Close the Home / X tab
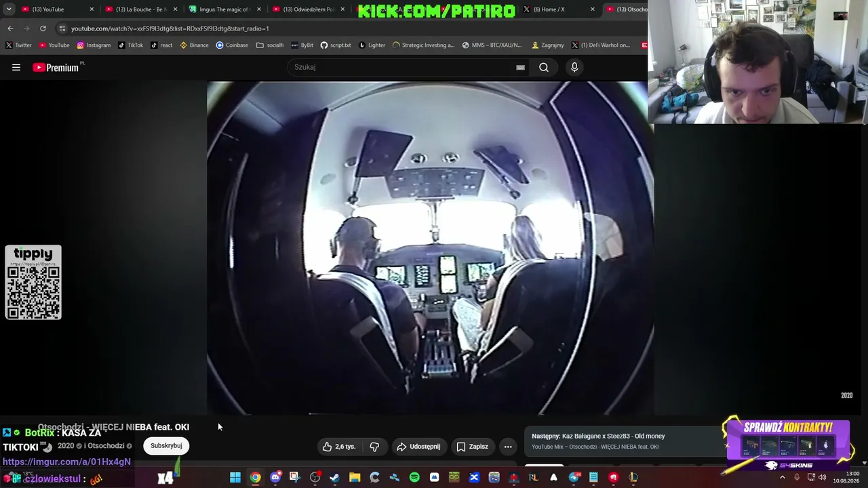The height and width of the screenshot is (488, 868). 593,9
